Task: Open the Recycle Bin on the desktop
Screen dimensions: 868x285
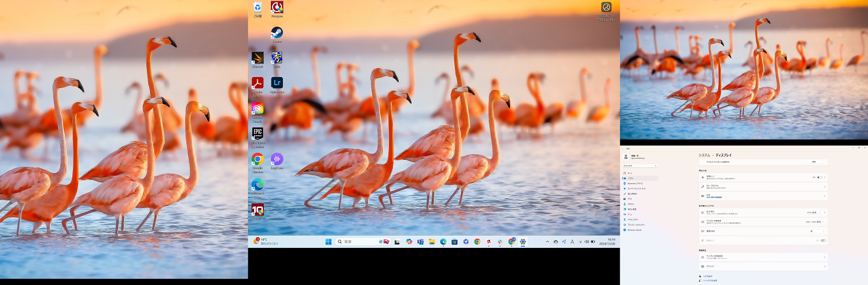Action: coord(258,8)
